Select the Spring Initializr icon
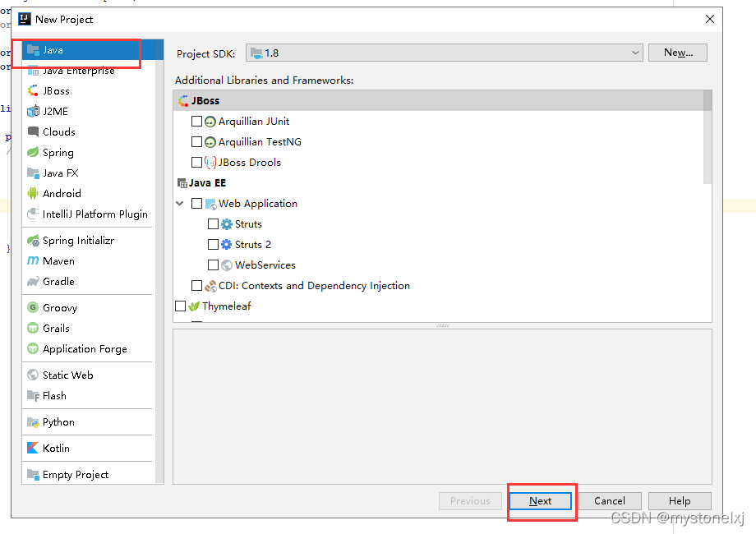Screen dimensions: 756x534 [x=33, y=240]
